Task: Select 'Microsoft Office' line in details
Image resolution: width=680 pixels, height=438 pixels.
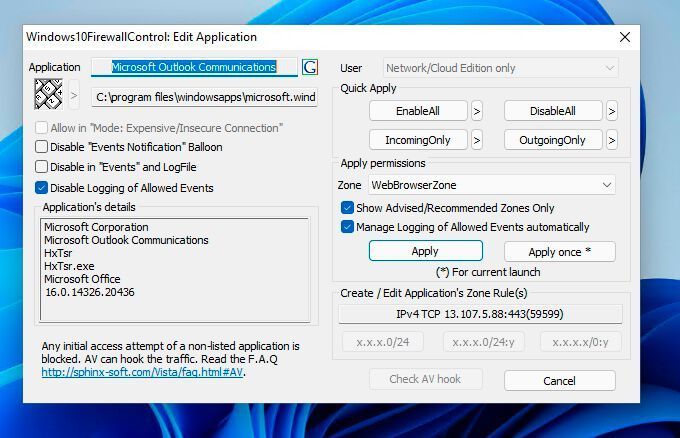Action: [82, 279]
